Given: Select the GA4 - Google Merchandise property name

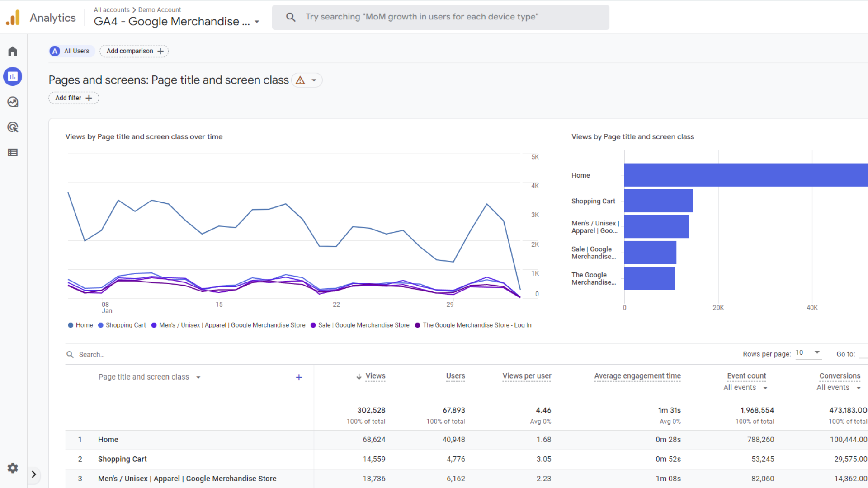Looking at the screenshot, I should coord(172,22).
